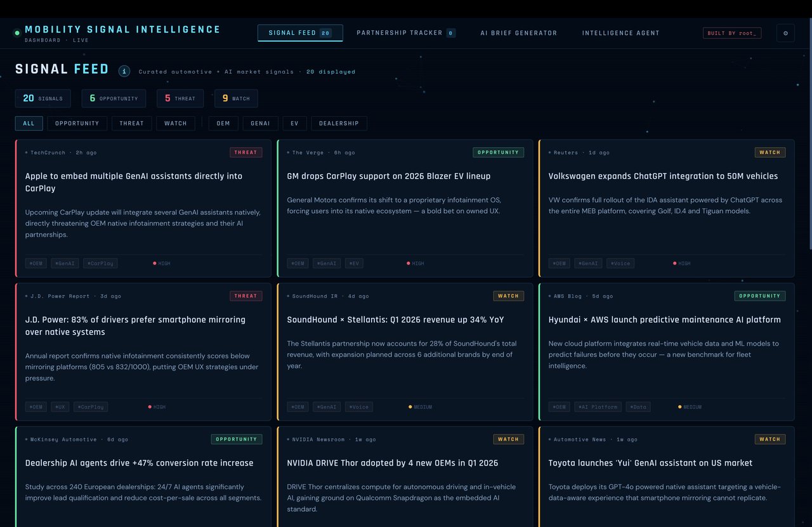812x527 pixels.
Task: Click the #CarPlay tag on the Apple card
Action: pos(100,263)
